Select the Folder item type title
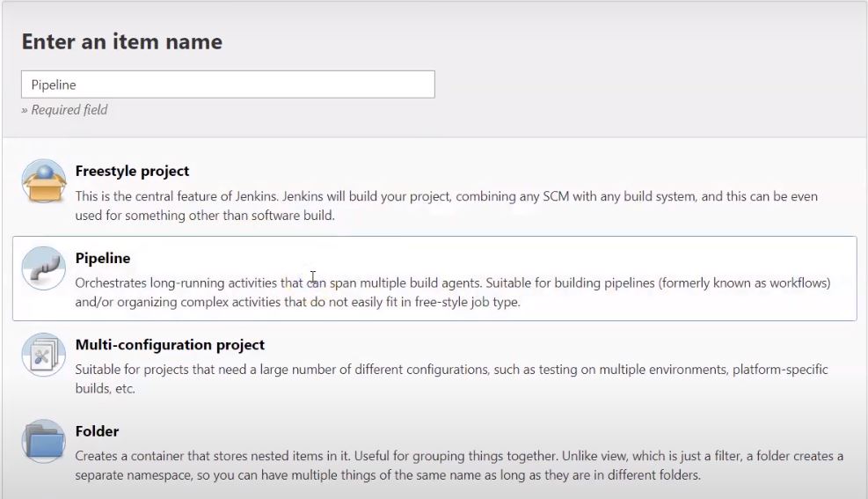The width and height of the screenshot is (868, 499). [97, 431]
